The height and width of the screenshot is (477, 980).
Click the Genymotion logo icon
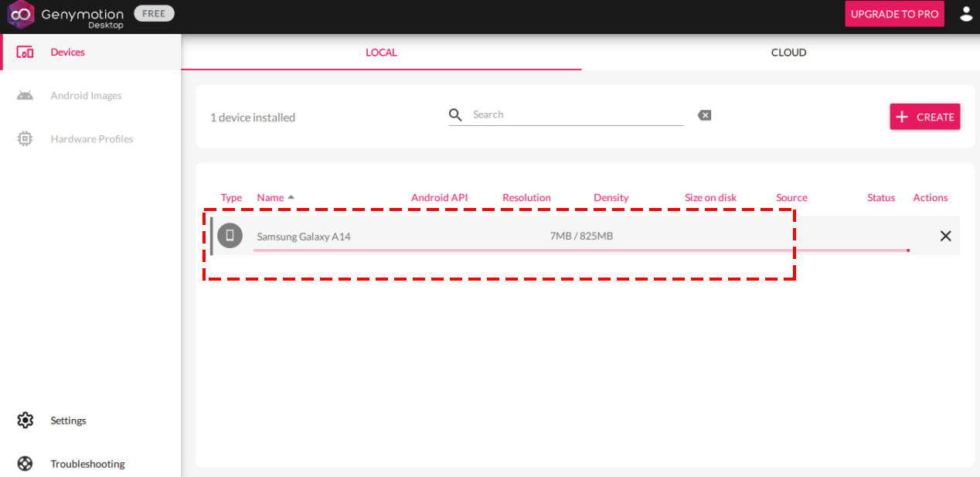tap(21, 14)
